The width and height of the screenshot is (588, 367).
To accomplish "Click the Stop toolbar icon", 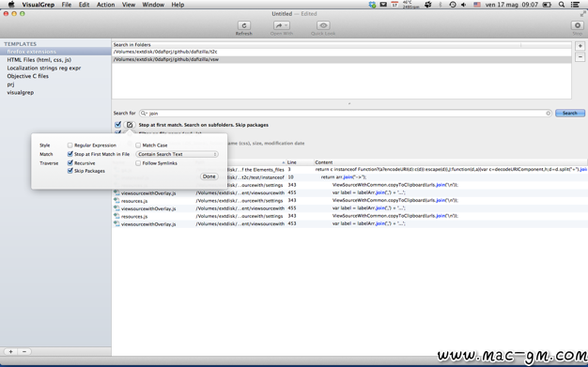I will pos(577,25).
